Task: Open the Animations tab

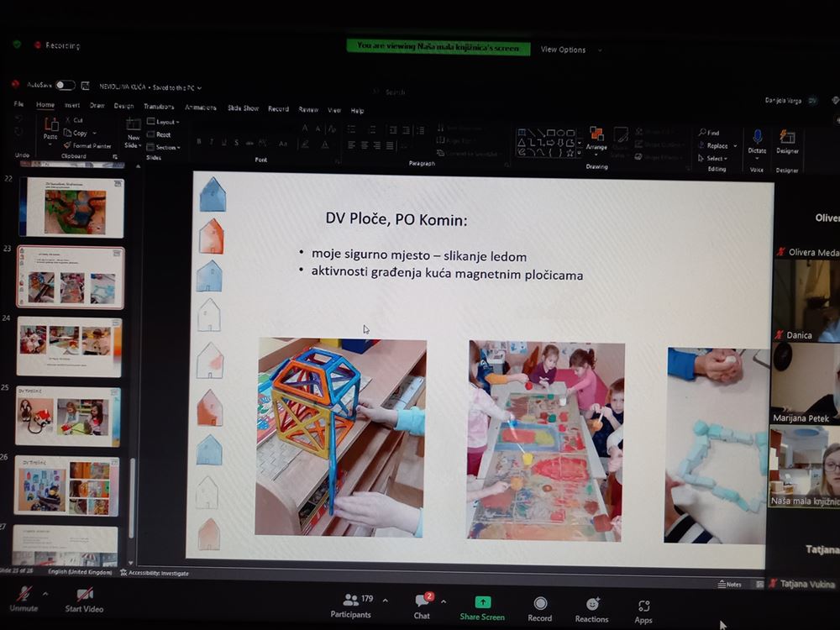Action: coord(201,108)
